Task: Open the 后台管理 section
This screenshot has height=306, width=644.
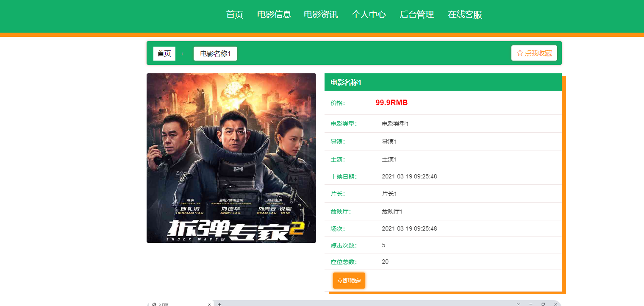Action: 416,14
